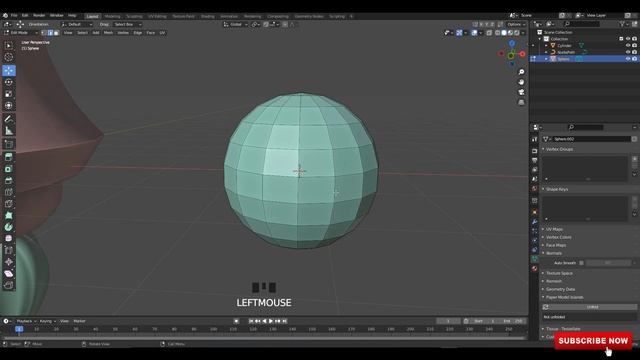
Task: Expand the UV Maps panel
Action: 554,229
